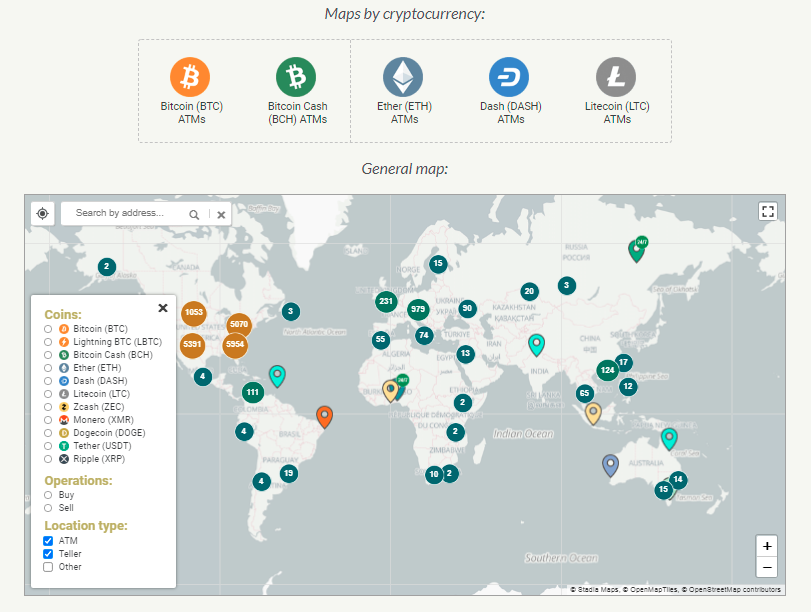
Task: Click the teal pin in Caribbean Sea
Action: [277, 376]
